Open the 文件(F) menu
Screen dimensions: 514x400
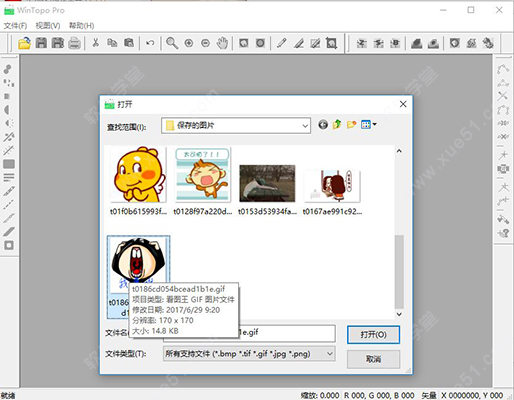15,26
